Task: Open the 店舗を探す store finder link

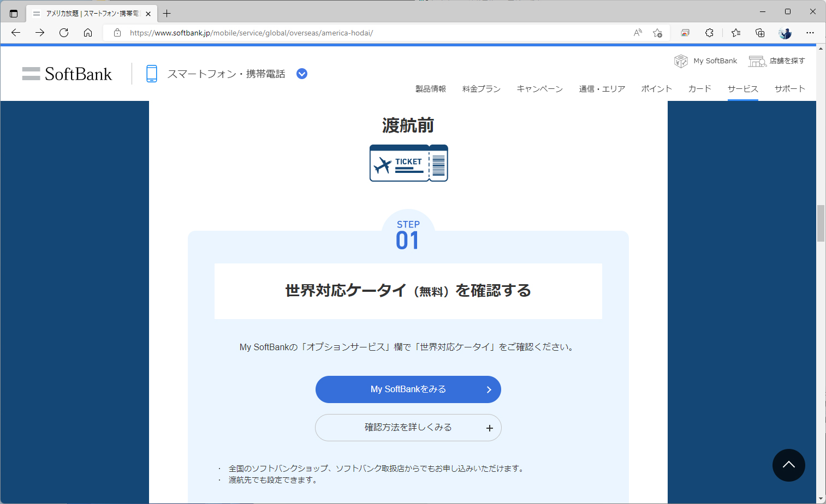Action: pos(777,61)
